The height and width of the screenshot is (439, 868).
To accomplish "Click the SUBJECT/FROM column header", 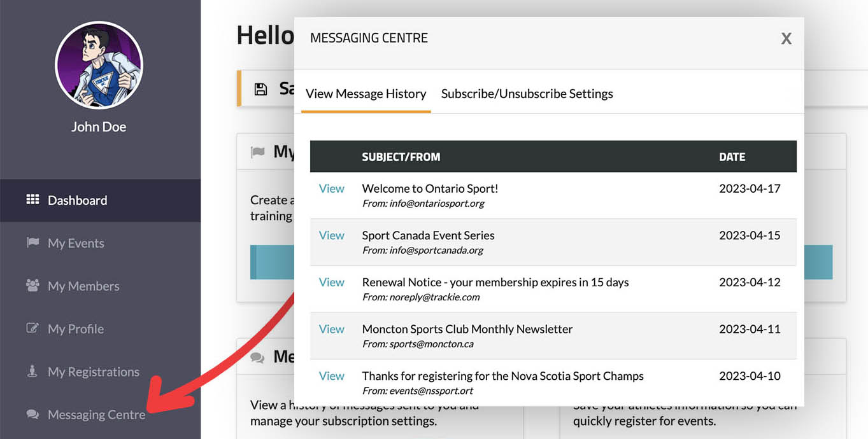I will pyautogui.click(x=401, y=157).
